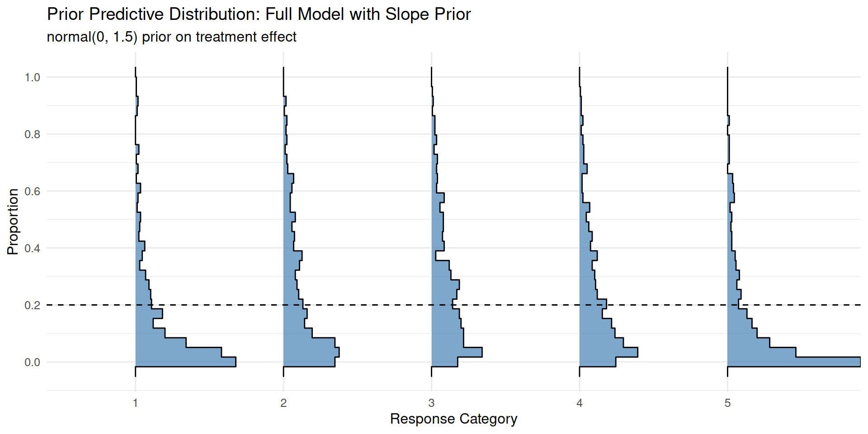Screen dimensions: 868x434
Task: Click x-axis tick label 2
Action: pos(283,403)
